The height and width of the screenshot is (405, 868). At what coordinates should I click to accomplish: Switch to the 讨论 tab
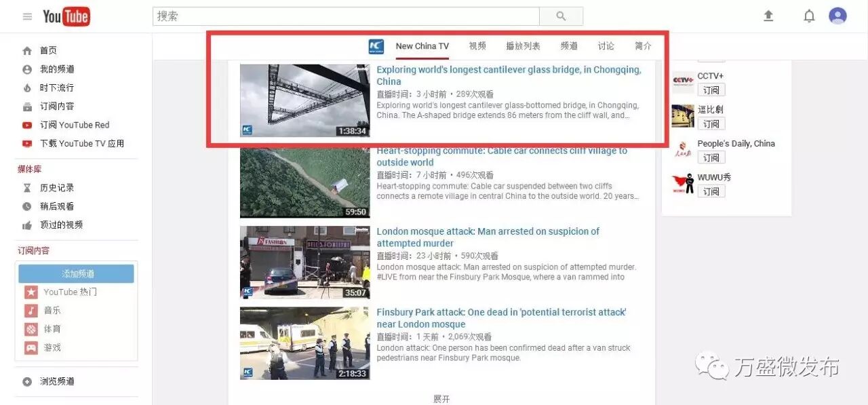606,46
